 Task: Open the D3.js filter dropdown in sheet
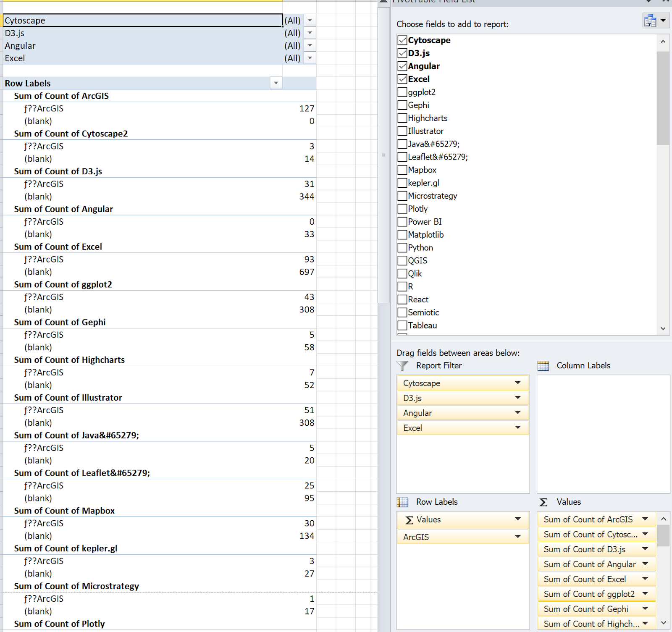tap(310, 33)
